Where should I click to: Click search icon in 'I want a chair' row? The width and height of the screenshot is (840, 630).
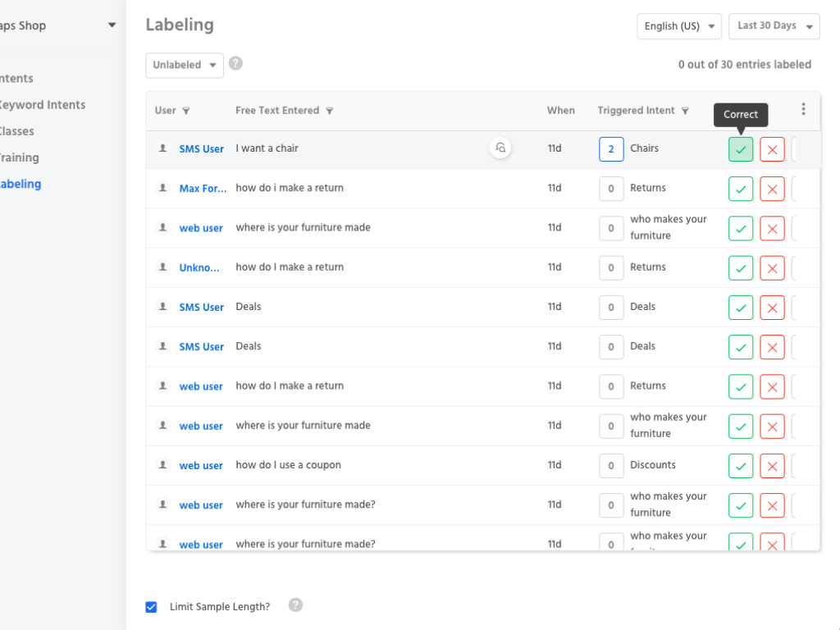click(x=500, y=148)
